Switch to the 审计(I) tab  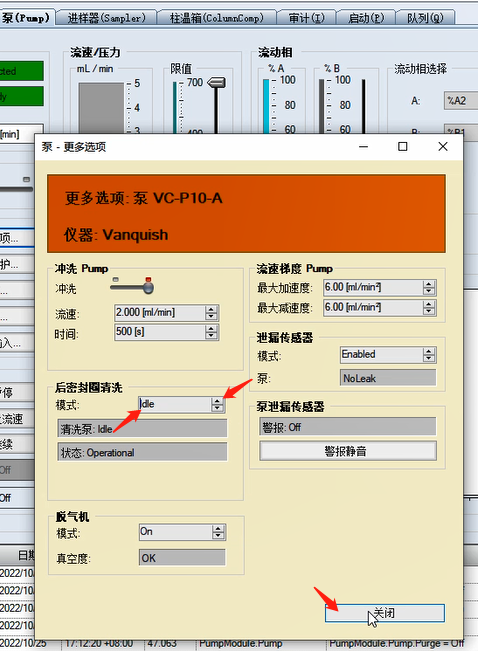pyautogui.click(x=306, y=18)
